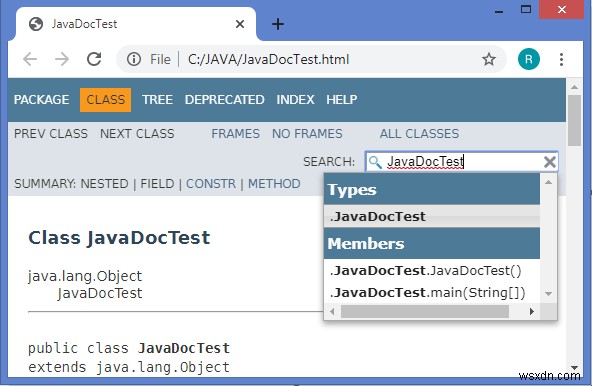This screenshot has height=386, width=592.
Task: Bookmark this page with star icon
Action: pyautogui.click(x=489, y=59)
